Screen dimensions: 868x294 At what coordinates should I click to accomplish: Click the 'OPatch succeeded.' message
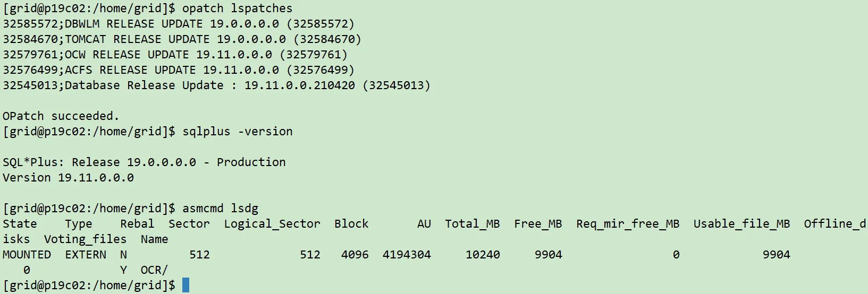[x=61, y=116]
